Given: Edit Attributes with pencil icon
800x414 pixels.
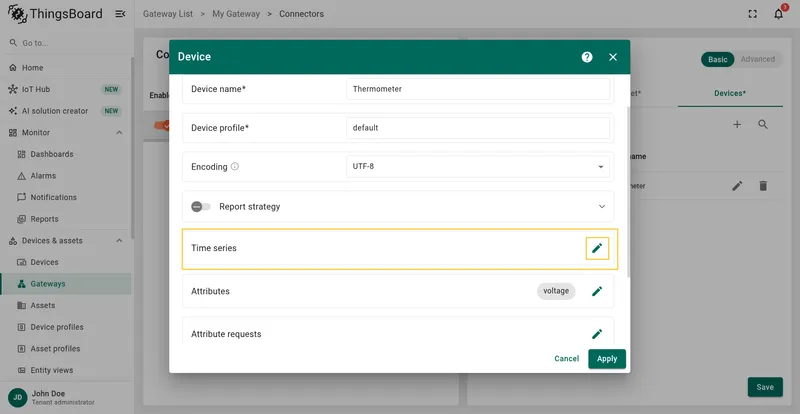Looking at the screenshot, I should click(x=597, y=291).
